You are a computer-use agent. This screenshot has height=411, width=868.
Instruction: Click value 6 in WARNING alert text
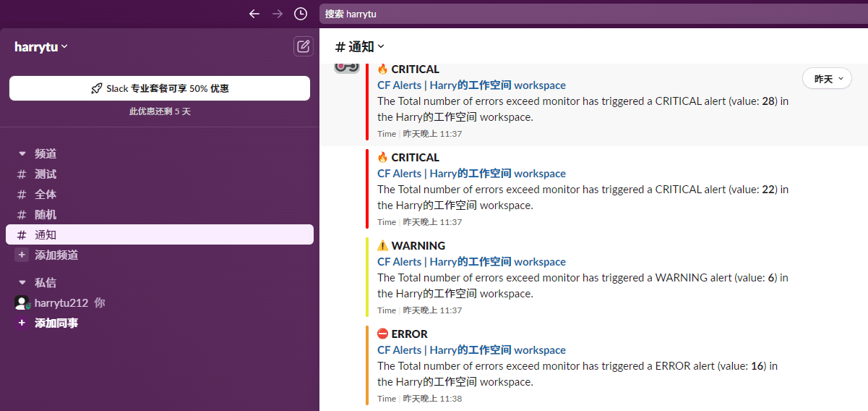tap(771, 278)
